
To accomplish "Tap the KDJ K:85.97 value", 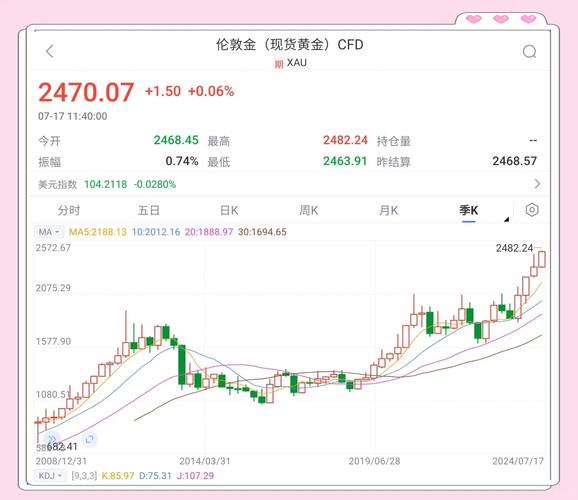I will [x=118, y=476].
